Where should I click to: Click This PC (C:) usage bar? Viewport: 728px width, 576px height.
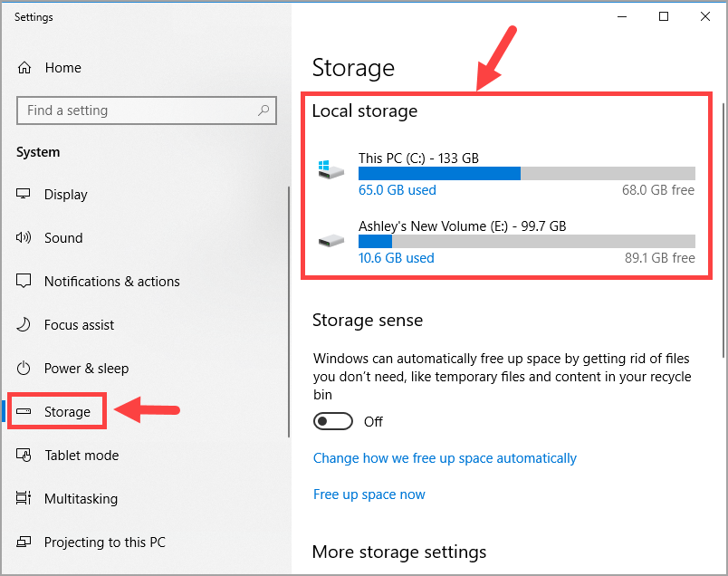click(526, 174)
